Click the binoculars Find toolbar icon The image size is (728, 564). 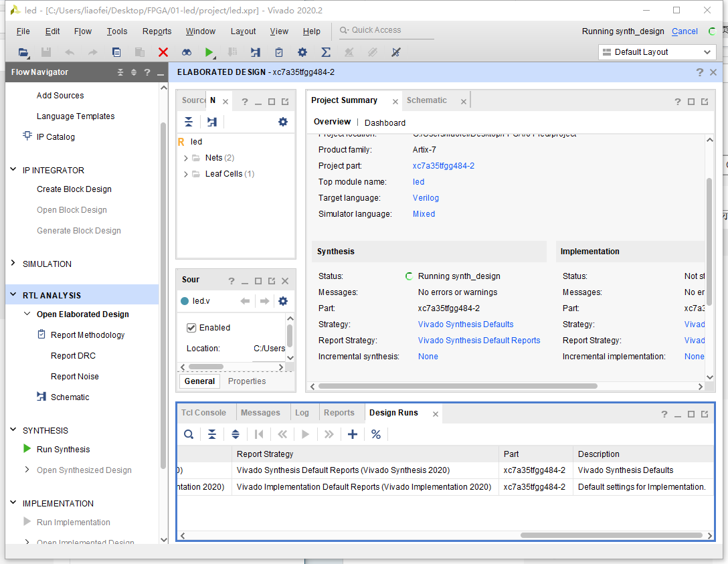click(x=187, y=52)
